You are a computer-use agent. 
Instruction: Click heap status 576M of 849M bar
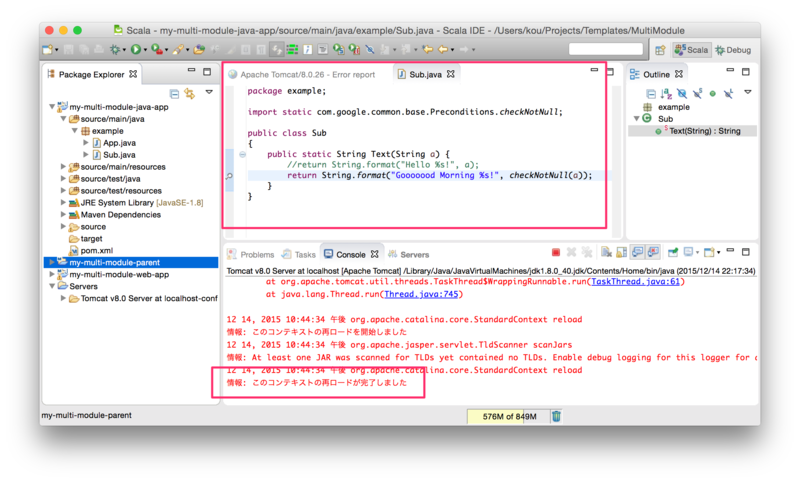point(508,417)
